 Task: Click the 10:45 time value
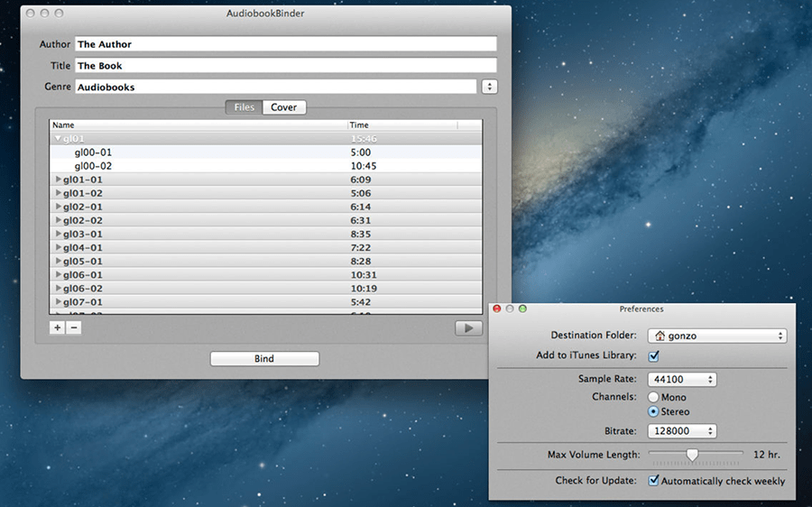tap(364, 166)
